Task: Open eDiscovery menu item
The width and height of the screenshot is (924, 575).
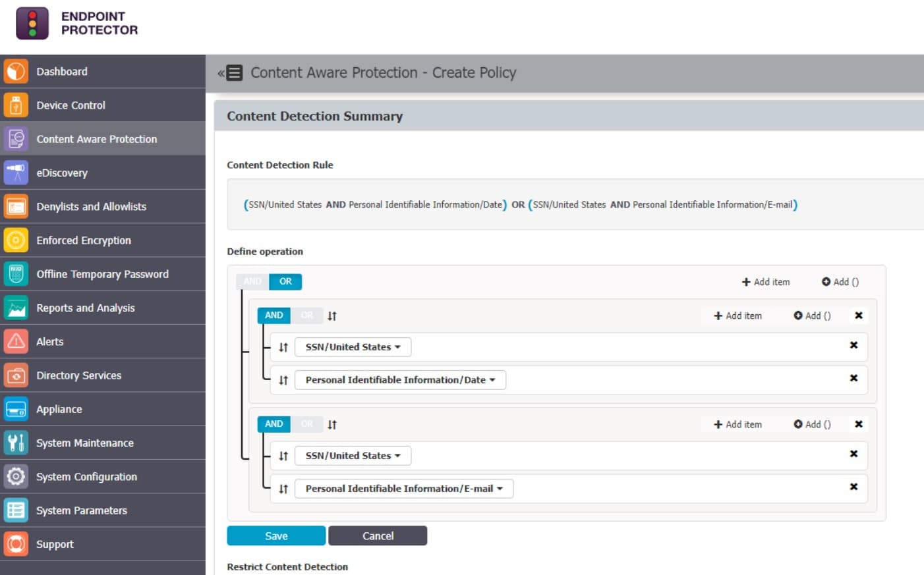Action: [x=103, y=173]
